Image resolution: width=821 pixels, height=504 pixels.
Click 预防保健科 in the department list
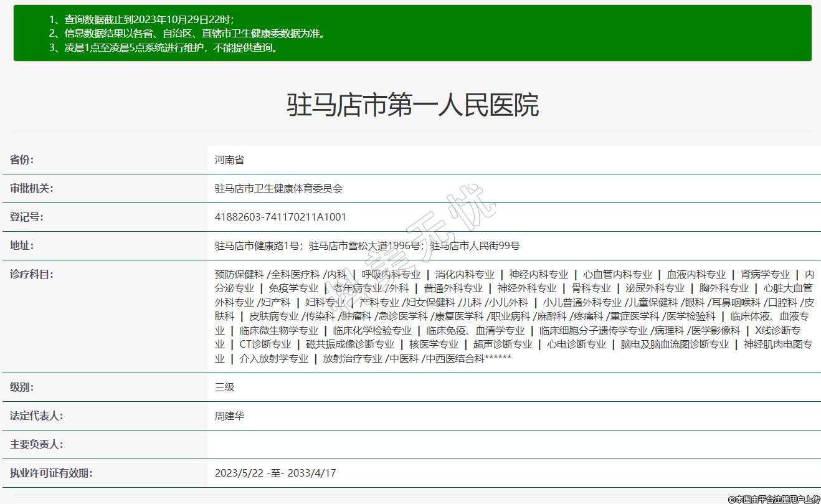click(239, 275)
